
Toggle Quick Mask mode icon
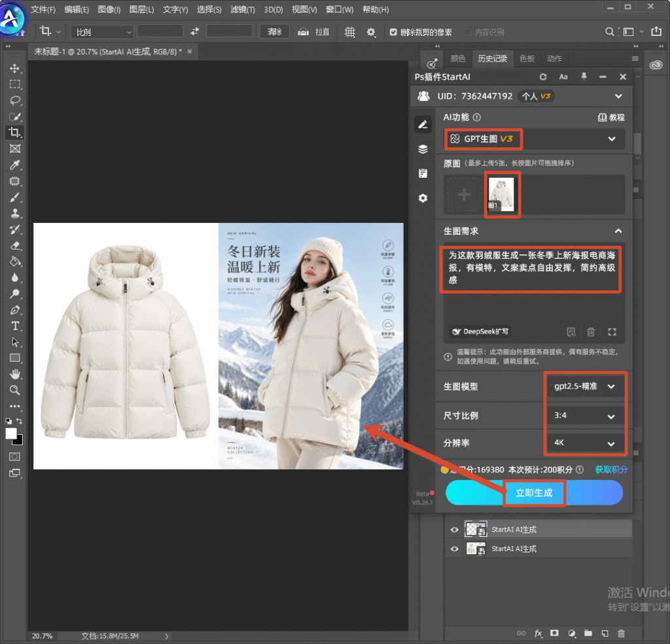pos(14,456)
